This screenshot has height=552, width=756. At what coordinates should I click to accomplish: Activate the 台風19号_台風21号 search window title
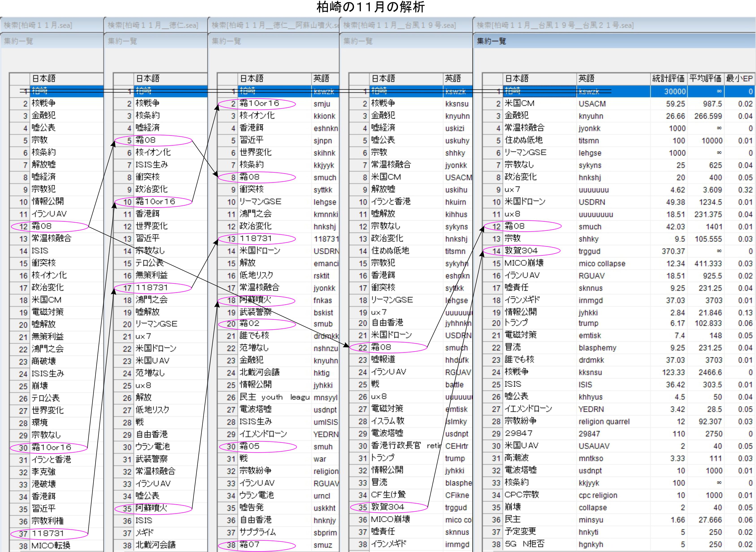pyautogui.click(x=555, y=25)
